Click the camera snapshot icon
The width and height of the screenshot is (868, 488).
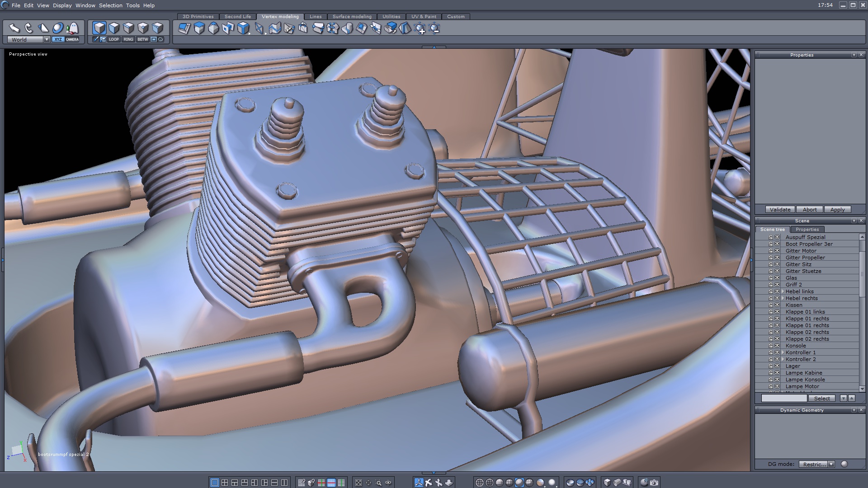click(654, 483)
